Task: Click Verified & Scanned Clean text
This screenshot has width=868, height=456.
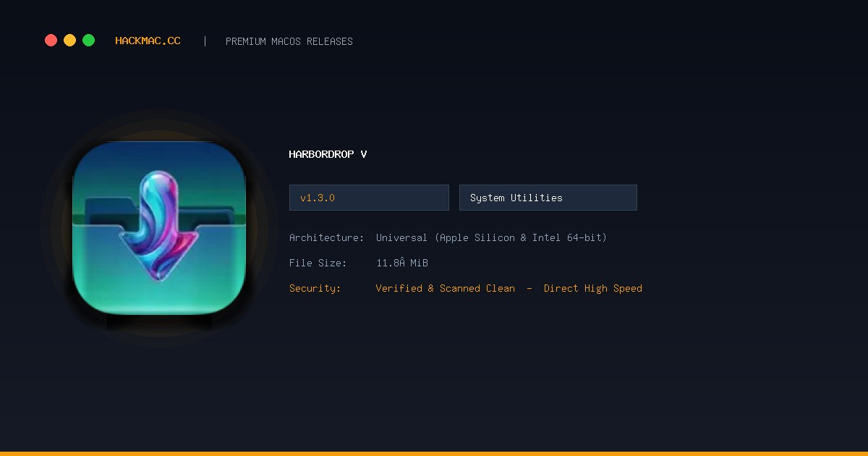Action: point(446,288)
